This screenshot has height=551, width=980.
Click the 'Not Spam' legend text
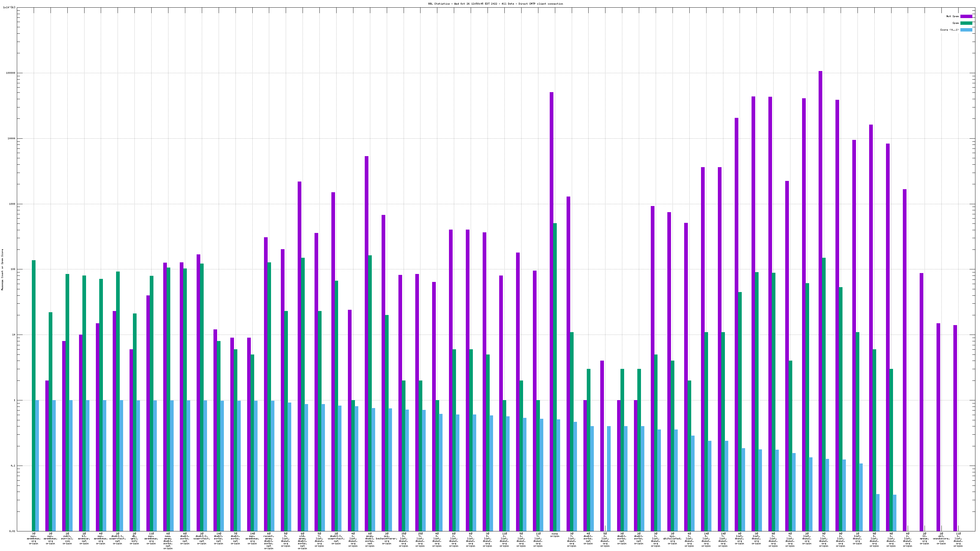[953, 16]
